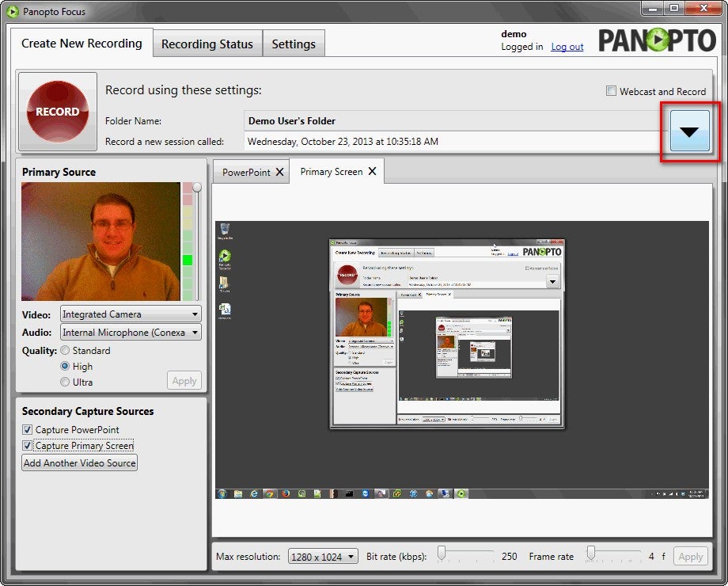Click the 'Folder Name:' label
This screenshot has width=728, height=586.
coord(133,121)
